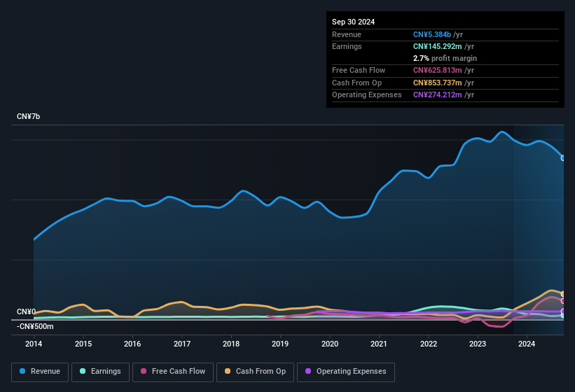Toggle the Free Cash Flow legend button
This screenshot has width=575, height=392.
pyautogui.click(x=173, y=372)
